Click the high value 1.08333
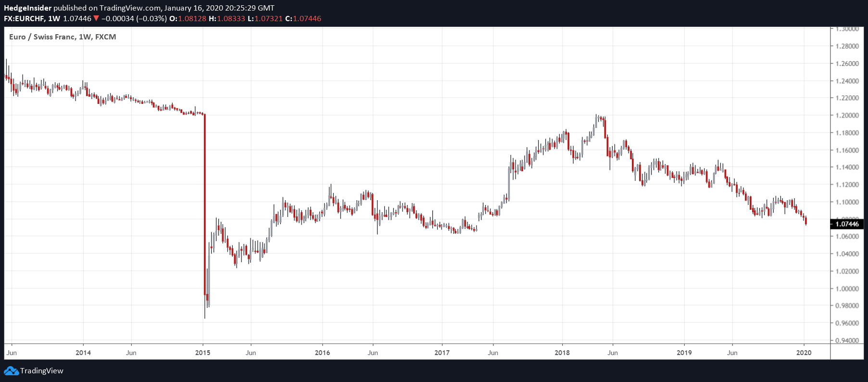This screenshot has height=382, width=868. pos(231,19)
